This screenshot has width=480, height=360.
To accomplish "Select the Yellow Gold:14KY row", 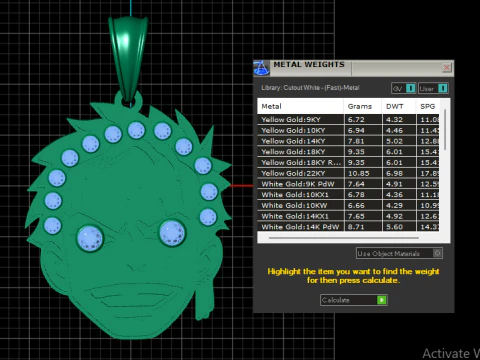I will coord(348,141).
